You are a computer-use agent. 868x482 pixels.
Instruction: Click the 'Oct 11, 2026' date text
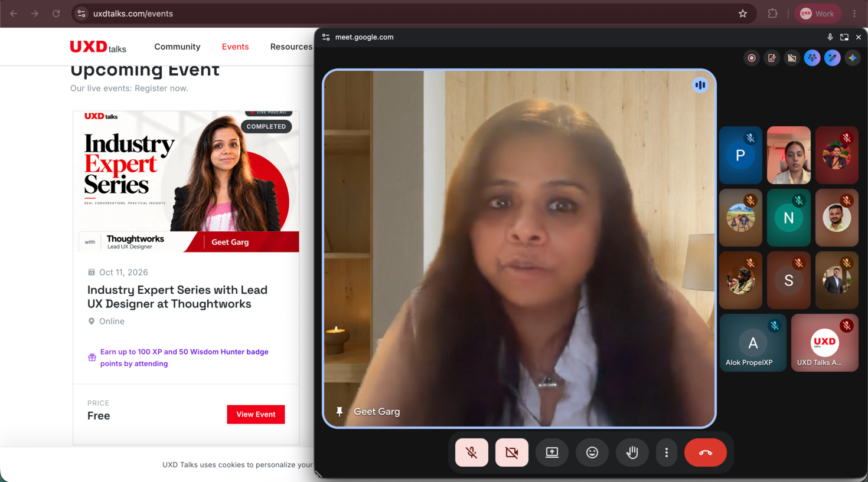pyautogui.click(x=123, y=272)
